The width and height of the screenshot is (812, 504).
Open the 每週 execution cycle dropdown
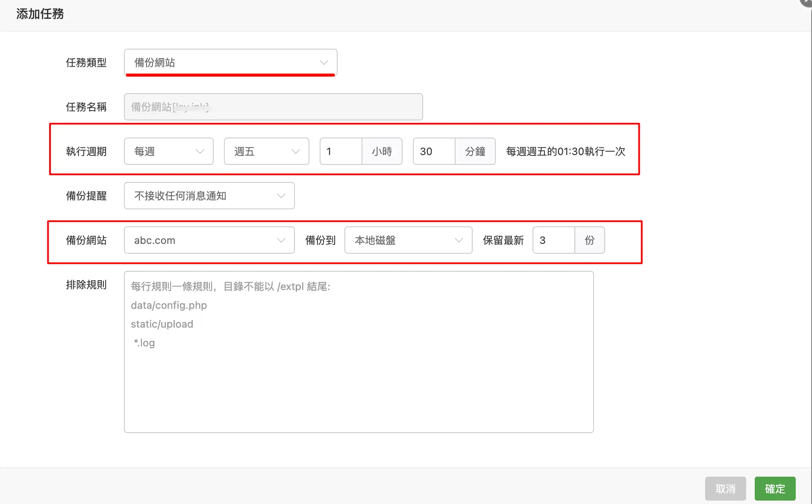click(169, 151)
